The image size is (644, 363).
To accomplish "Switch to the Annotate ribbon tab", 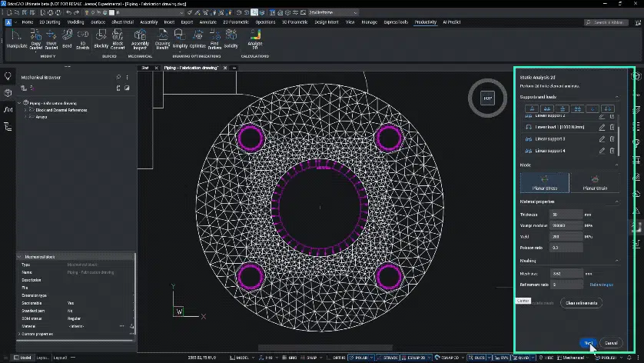I will (x=207, y=22).
